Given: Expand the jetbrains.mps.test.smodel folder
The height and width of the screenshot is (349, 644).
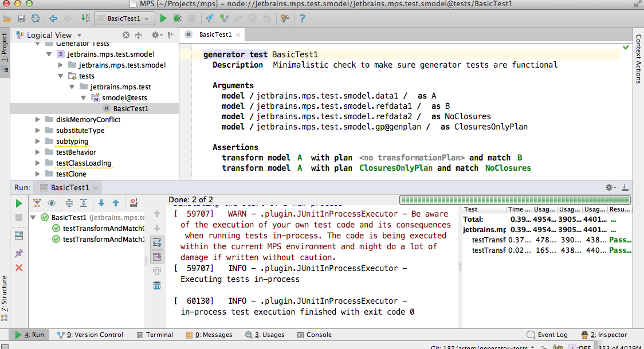Looking at the screenshot, I should [x=60, y=65].
